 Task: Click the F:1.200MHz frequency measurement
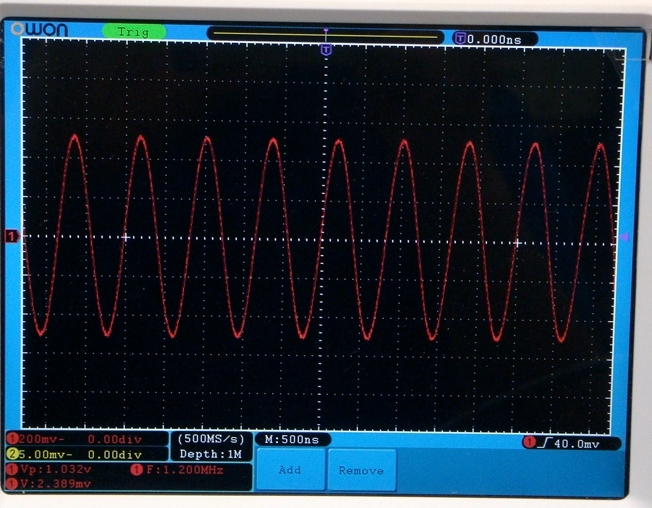185,470
